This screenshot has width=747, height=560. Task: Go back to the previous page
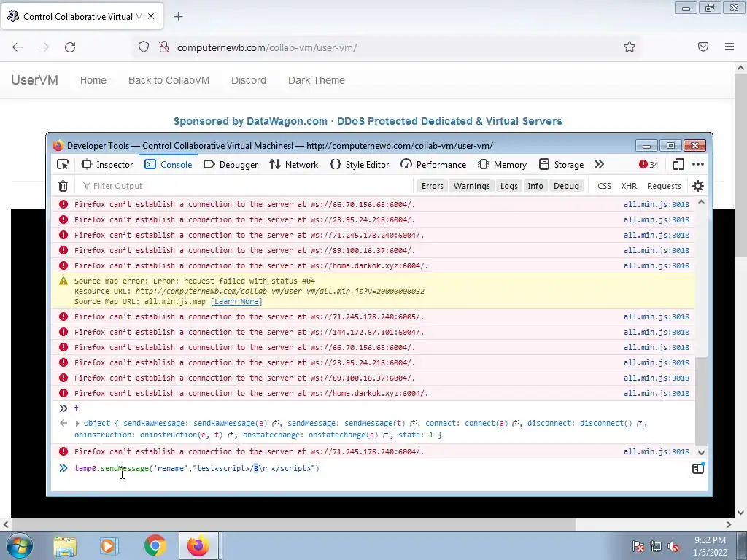[x=18, y=47]
